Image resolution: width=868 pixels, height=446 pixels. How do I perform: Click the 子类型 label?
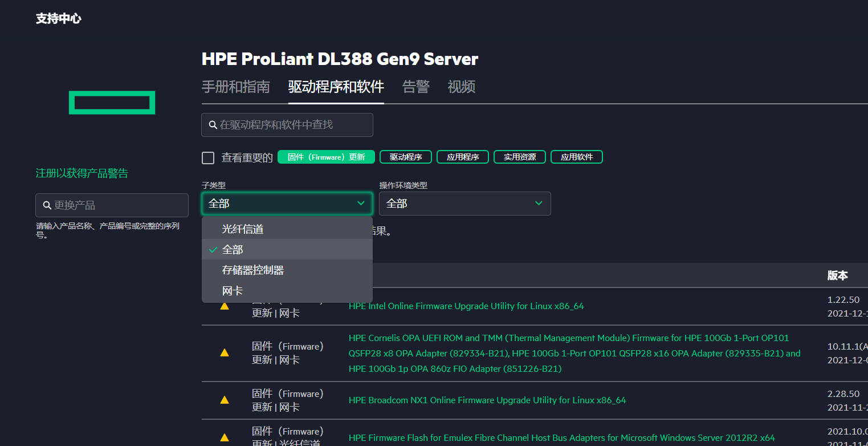pyautogui.click(x=214, y=185)
